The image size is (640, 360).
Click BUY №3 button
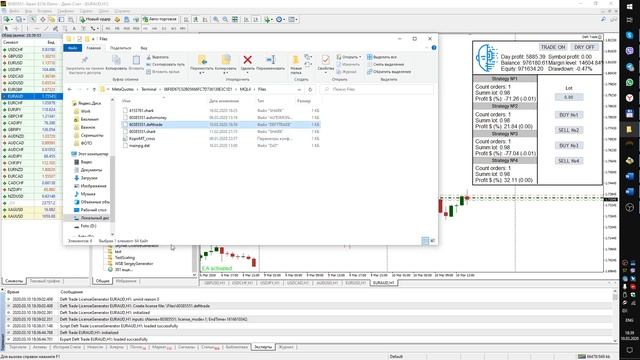pos(569,146)
